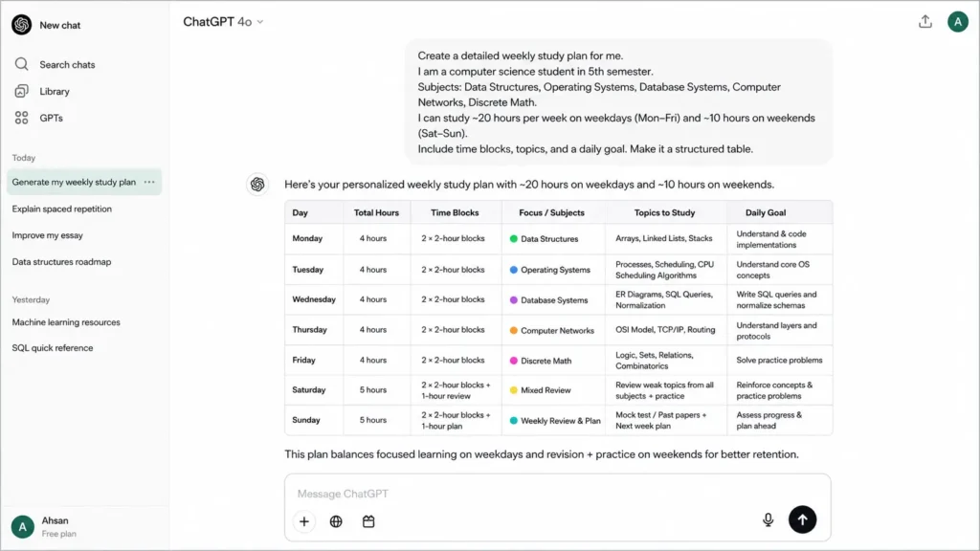Click the green dot next to Data Structures

tap(514, 238)
